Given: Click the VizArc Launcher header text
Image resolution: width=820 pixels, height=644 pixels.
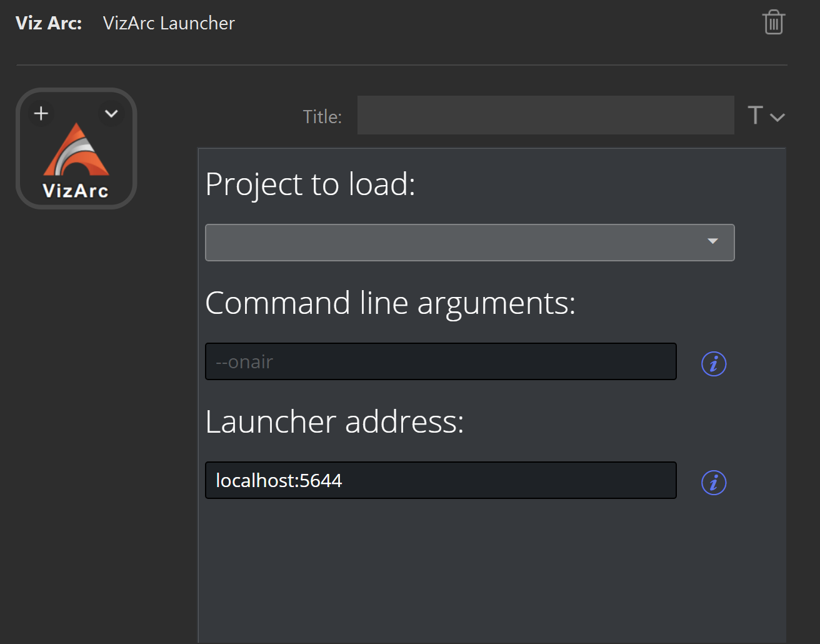Looking at the screenshot, I should click(169, 23).
